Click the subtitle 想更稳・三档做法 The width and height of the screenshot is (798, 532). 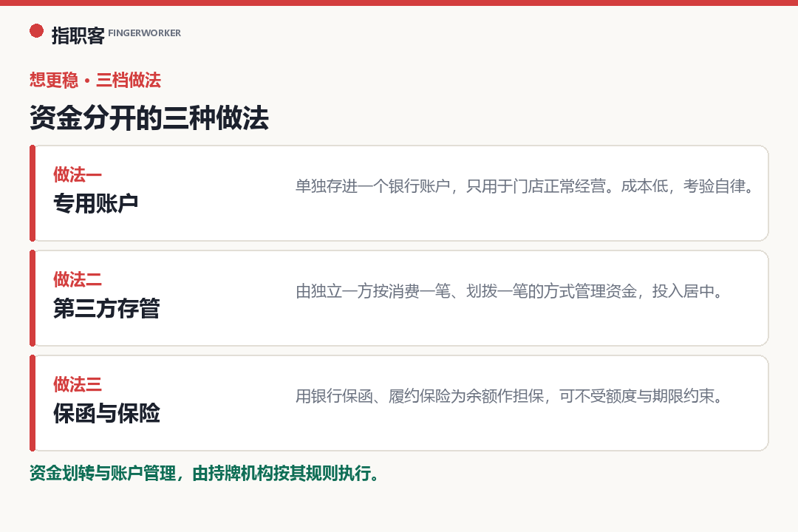[95, 80]
